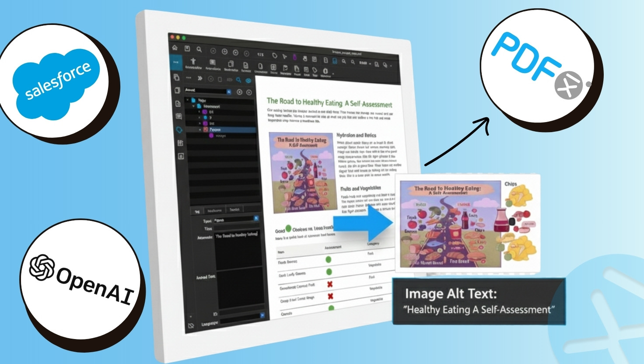Open search with the top-left magnifier icon

click(x=199, y=49)
